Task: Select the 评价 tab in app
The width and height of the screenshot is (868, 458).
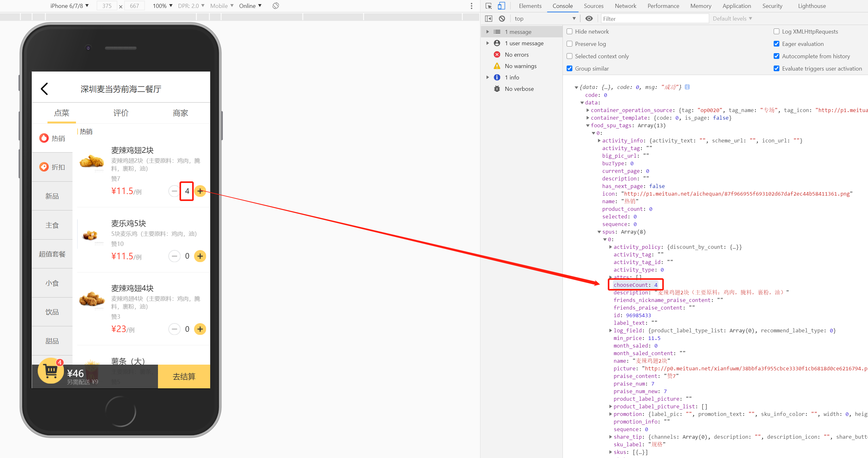Action: [121, 113]
